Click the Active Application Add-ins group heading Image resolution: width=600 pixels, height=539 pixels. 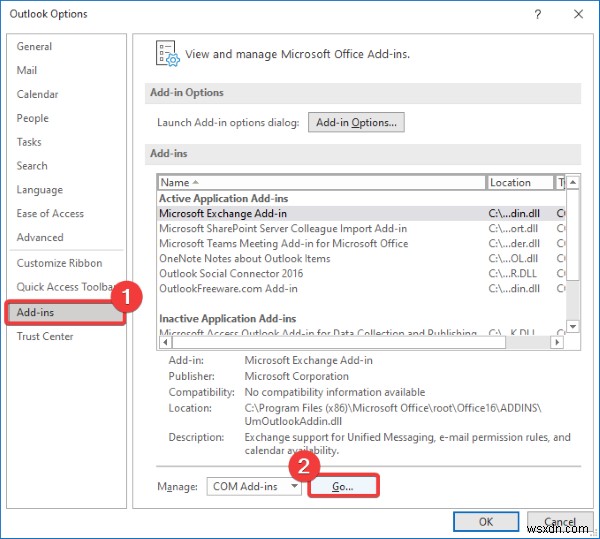tap(223, 199)
